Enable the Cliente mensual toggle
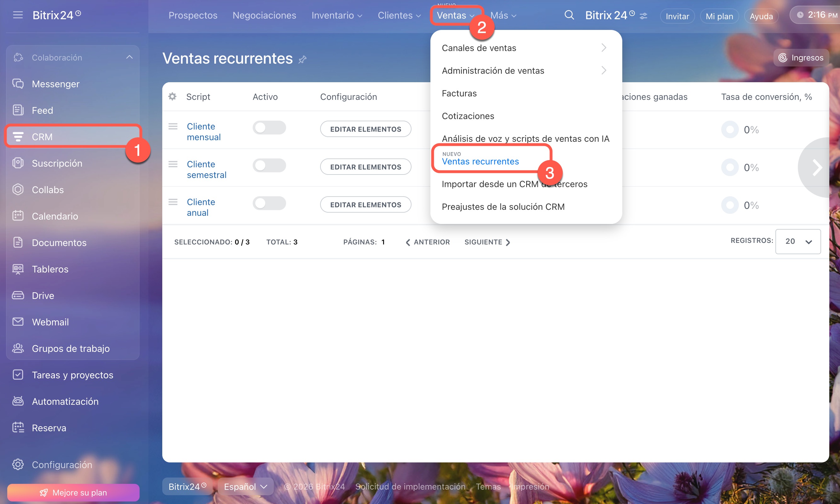The height and width of the screenshot is (504, 840). tap(269, 128)
